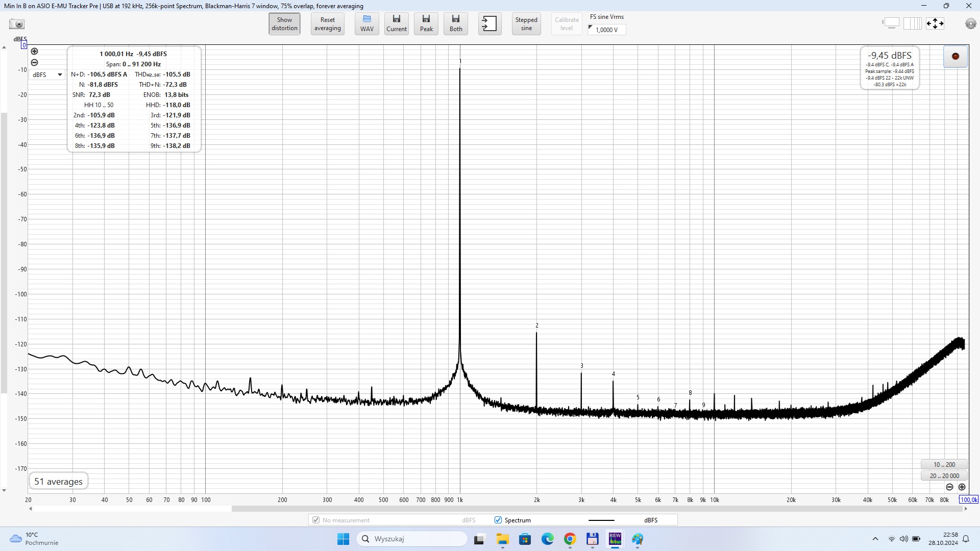Image resolution: width=980 pixels, height=551 pixels.
Task: Click the 2nd harmonic -105,9 dB value
Action: pyautogui.click(x=101, y=115)
